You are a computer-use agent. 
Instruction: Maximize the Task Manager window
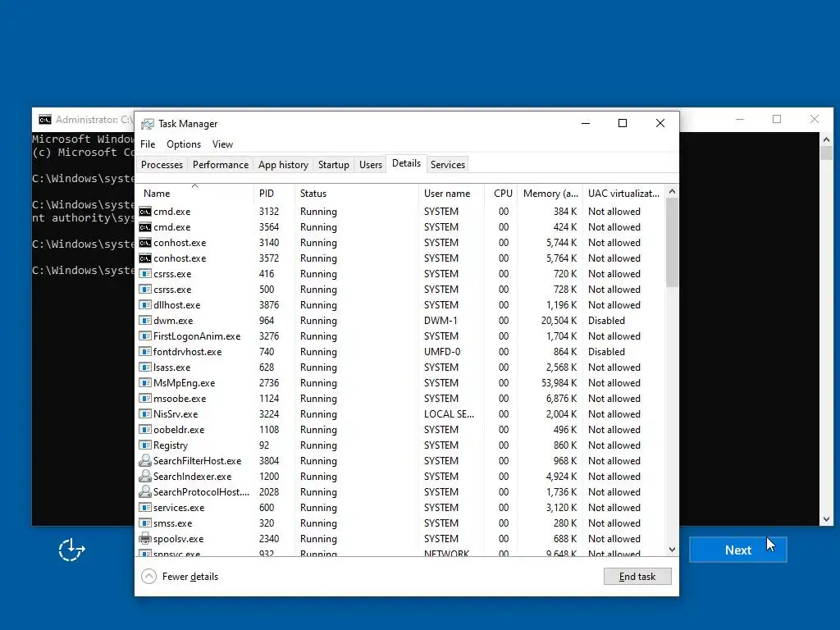[623, 123]
